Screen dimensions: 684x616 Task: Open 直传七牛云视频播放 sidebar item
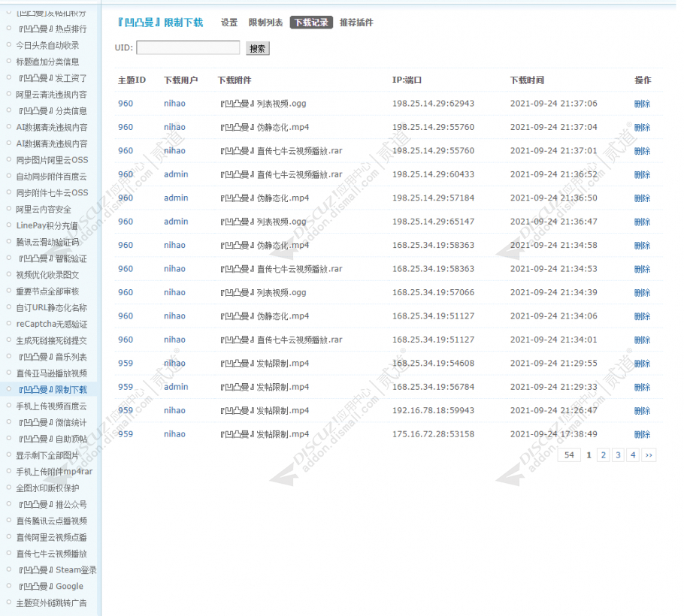(51, 554)
